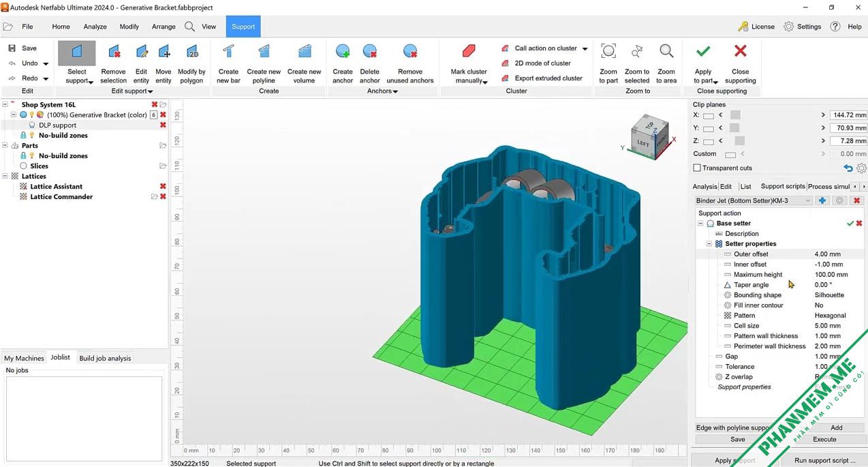This screenshot has height=467, width=868.
Task: Open search with the magnifier icon
Action: (189, 27)
